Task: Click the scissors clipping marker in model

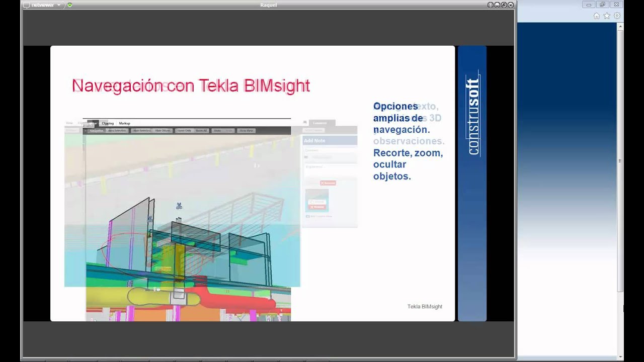Action: tap(179, 206)
